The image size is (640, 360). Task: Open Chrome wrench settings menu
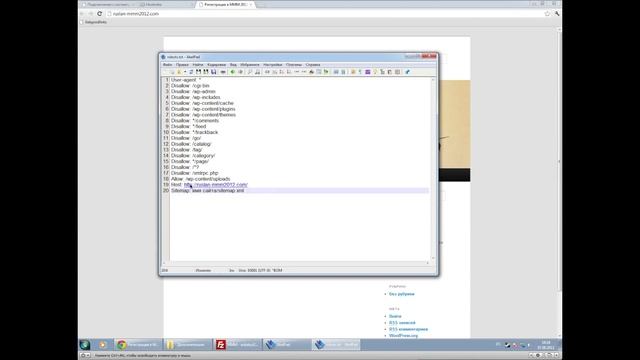pos(557,13)
